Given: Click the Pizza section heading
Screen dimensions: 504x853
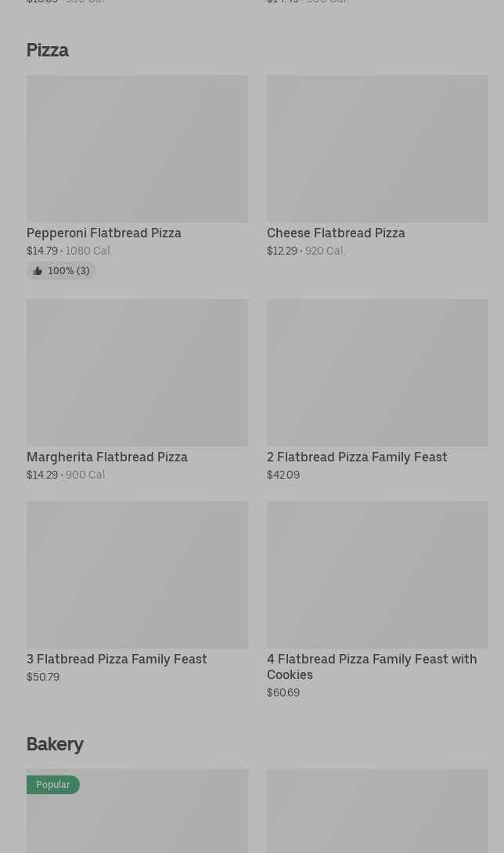Looking at the screenshot, I should tap(48, 50).
